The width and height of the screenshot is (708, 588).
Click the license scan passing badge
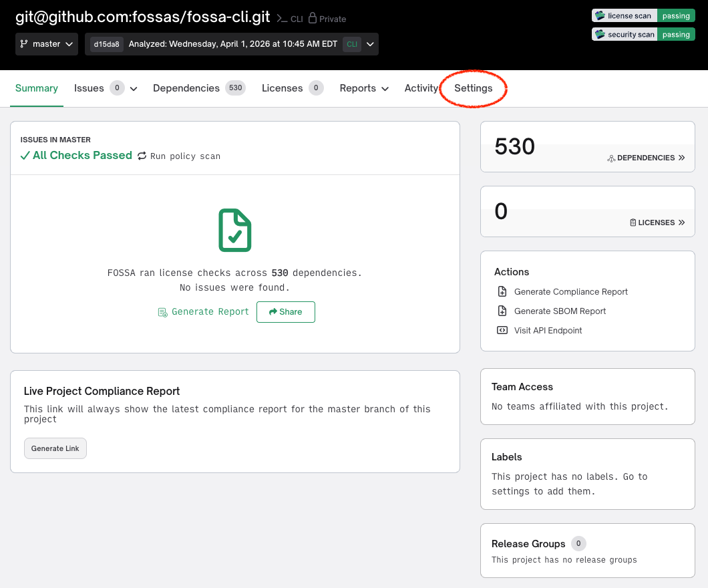pyautogui.click(x=643, y=16)
